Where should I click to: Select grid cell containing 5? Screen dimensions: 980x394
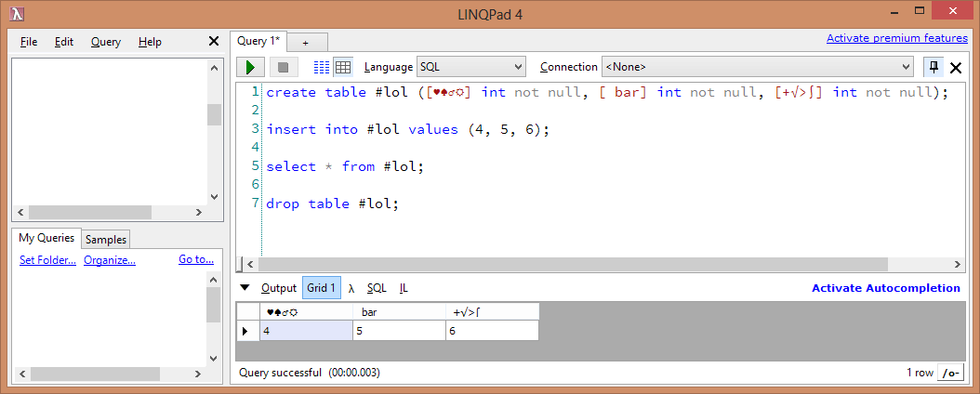pos(400,331)
